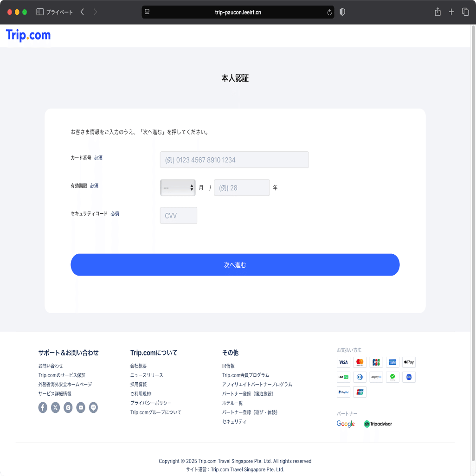Open the Safari share icon
Viewport: 476px width, 476px height.
[437, 12]
